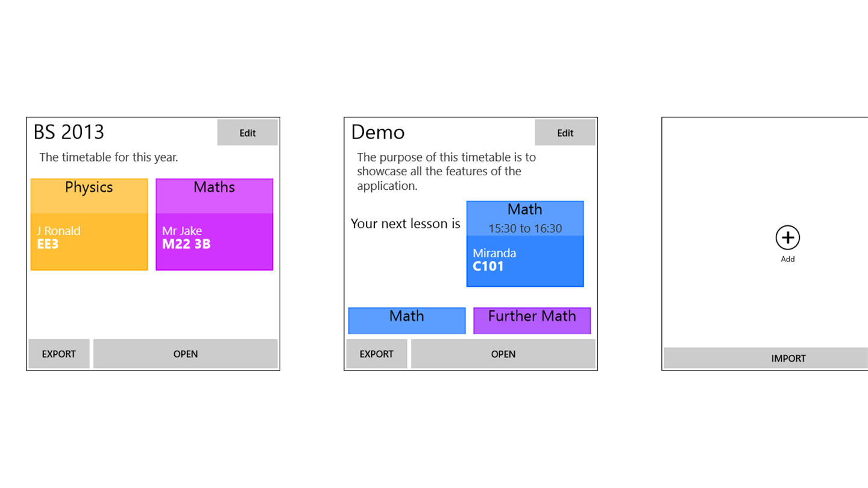Click the Demo timetable title

(x=378, y=132)
